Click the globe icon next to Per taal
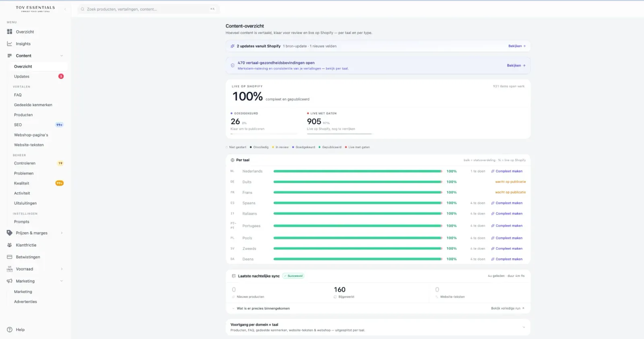 pos(233,160)
